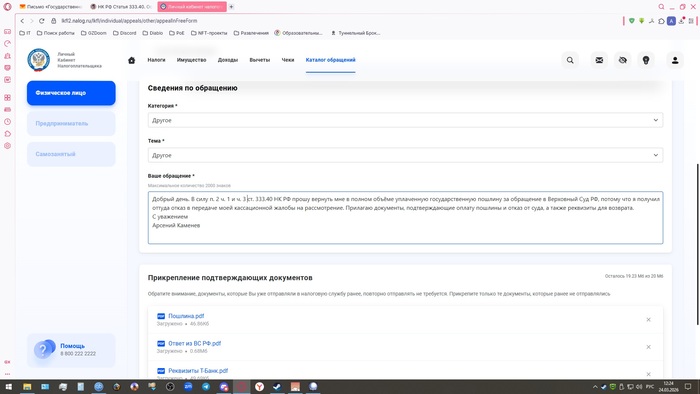Viewport: 700px width, 394px height.
Task: Open the PoE bookmarks folder
Action: (x=177, y=33)
